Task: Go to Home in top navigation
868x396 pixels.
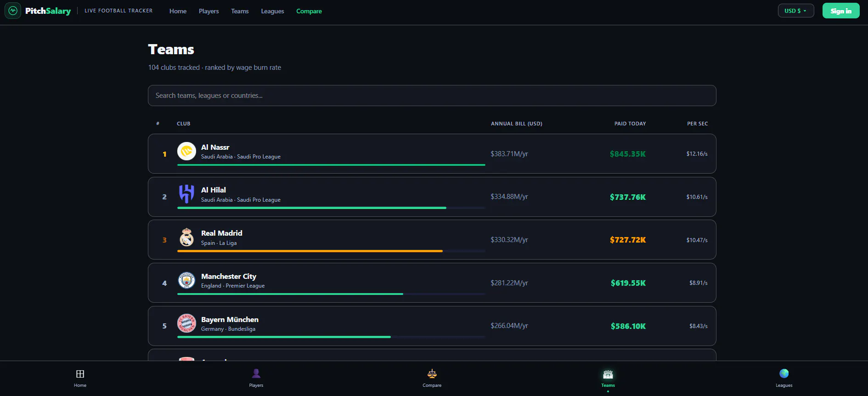Action: (x=178, y=11)
